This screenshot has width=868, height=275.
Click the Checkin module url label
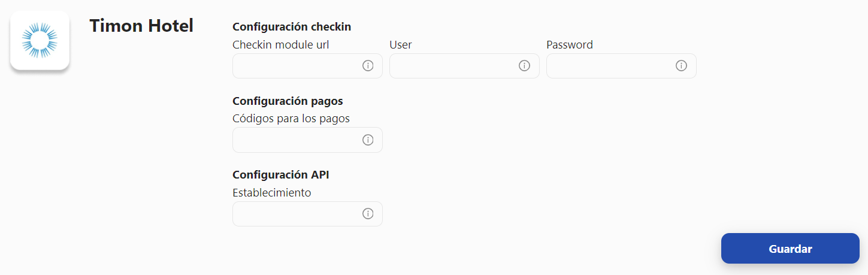[281, 44]
